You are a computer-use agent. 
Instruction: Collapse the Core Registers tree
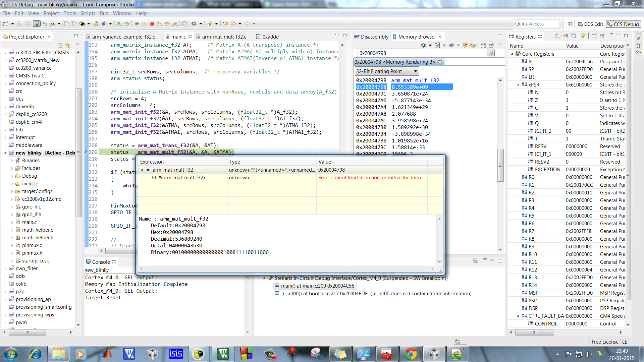pos(512,54)
